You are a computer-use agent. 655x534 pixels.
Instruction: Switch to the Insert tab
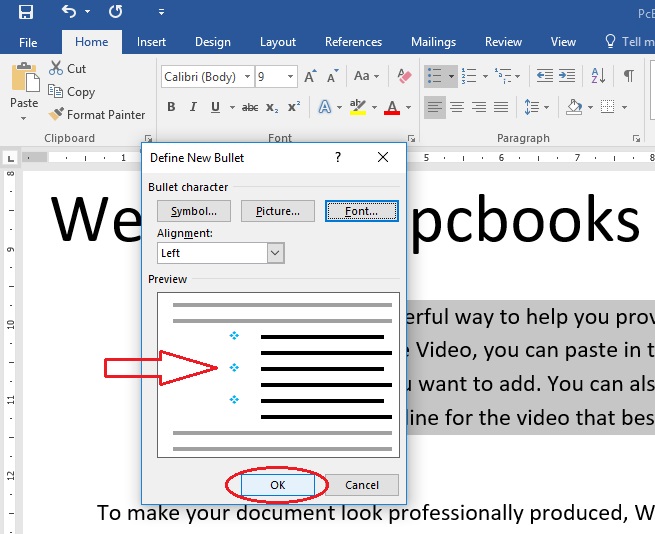point(151,42)
